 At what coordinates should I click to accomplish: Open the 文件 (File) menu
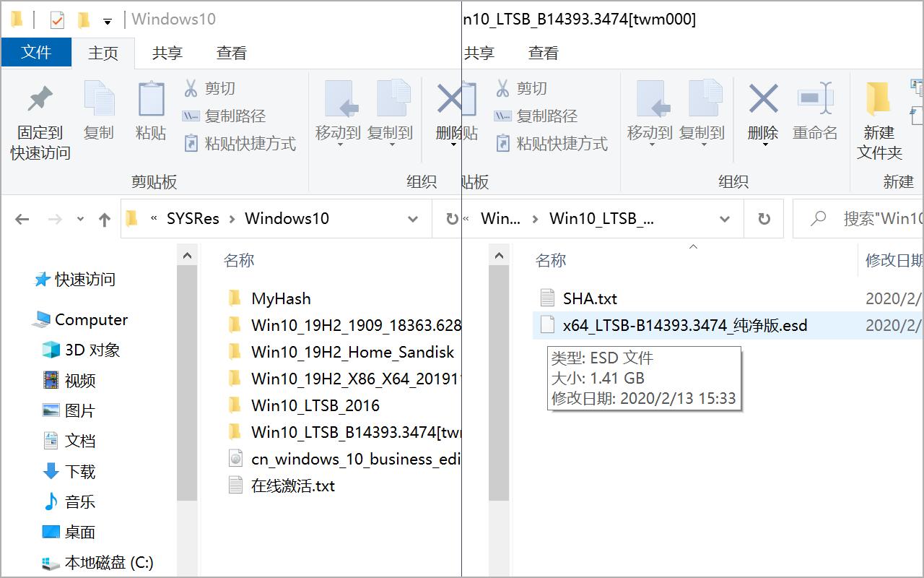[x=36, y=52]
